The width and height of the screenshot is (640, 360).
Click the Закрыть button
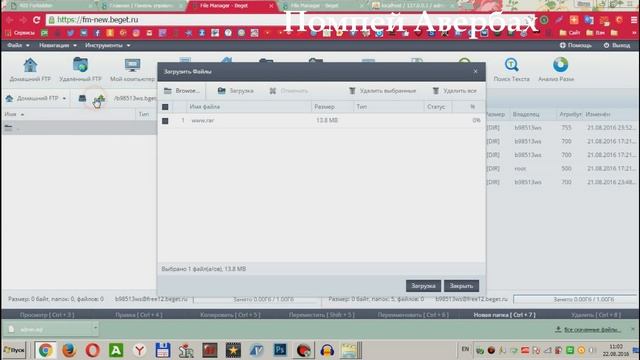(x=461, y=286)
